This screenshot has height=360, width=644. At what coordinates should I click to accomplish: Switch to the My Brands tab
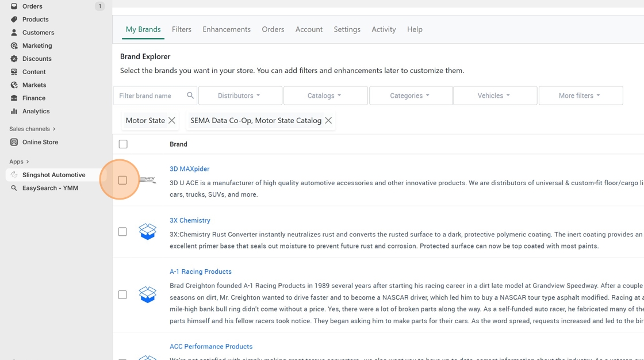[143, 29]
